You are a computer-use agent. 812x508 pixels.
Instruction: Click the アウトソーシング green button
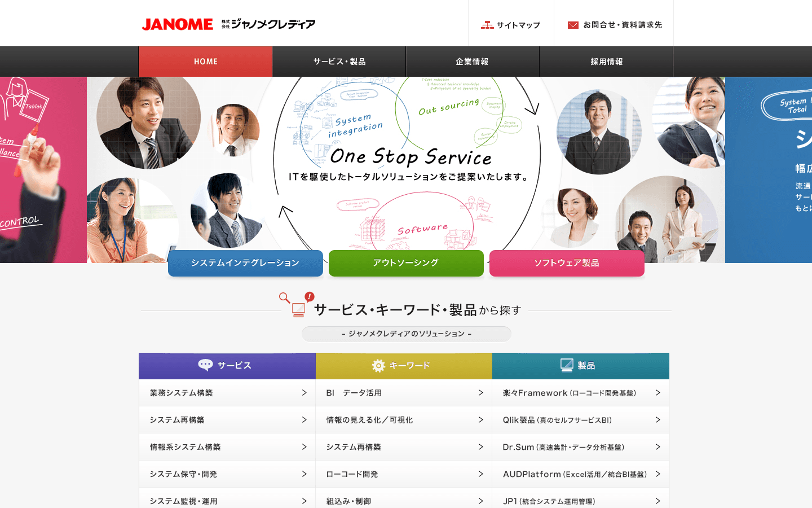[406, 263]
